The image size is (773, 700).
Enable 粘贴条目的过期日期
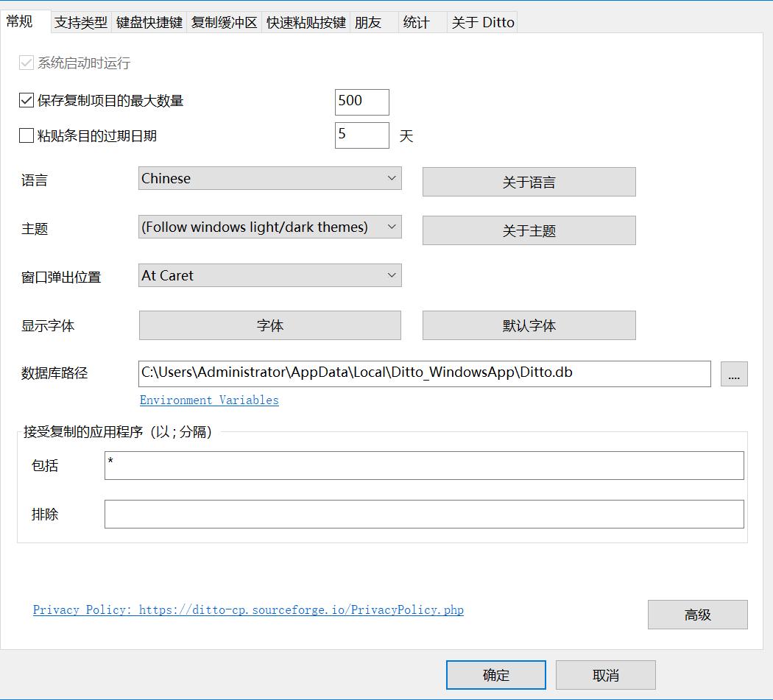click(26, 135)
